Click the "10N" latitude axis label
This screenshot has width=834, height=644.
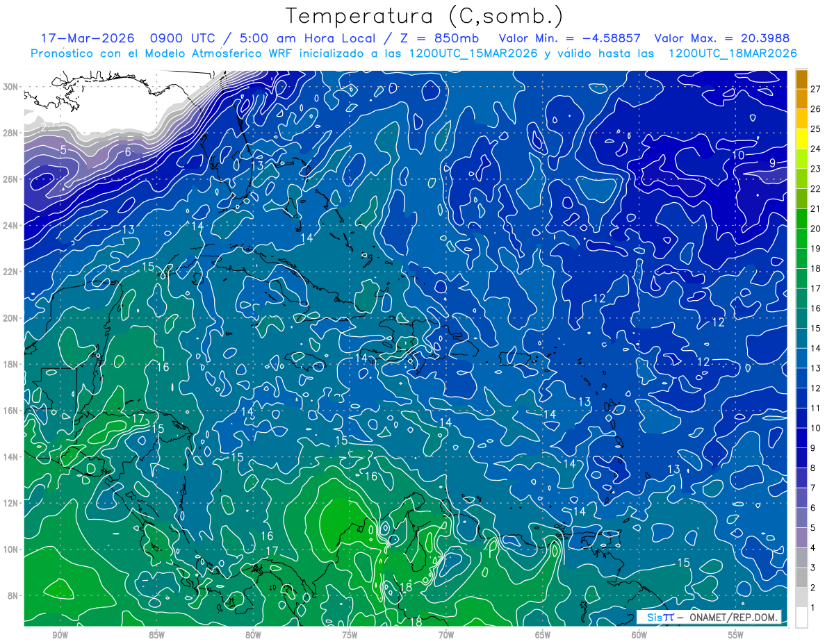(10, 550)
